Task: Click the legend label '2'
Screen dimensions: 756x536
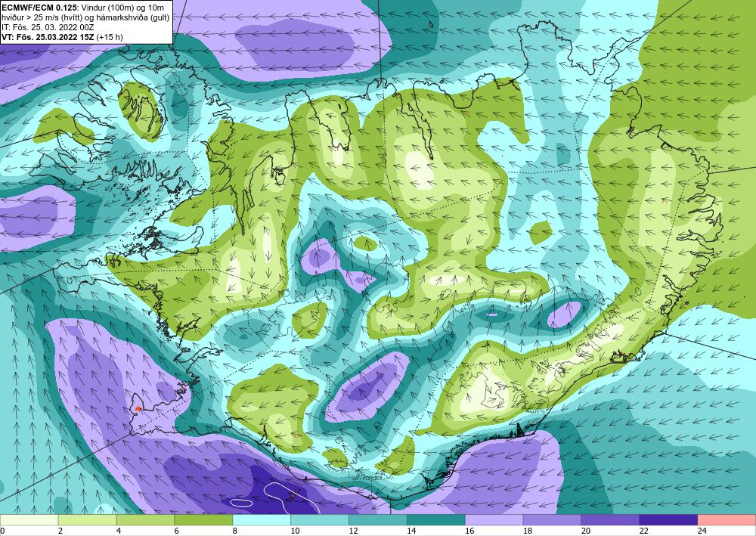Action: 60,531
